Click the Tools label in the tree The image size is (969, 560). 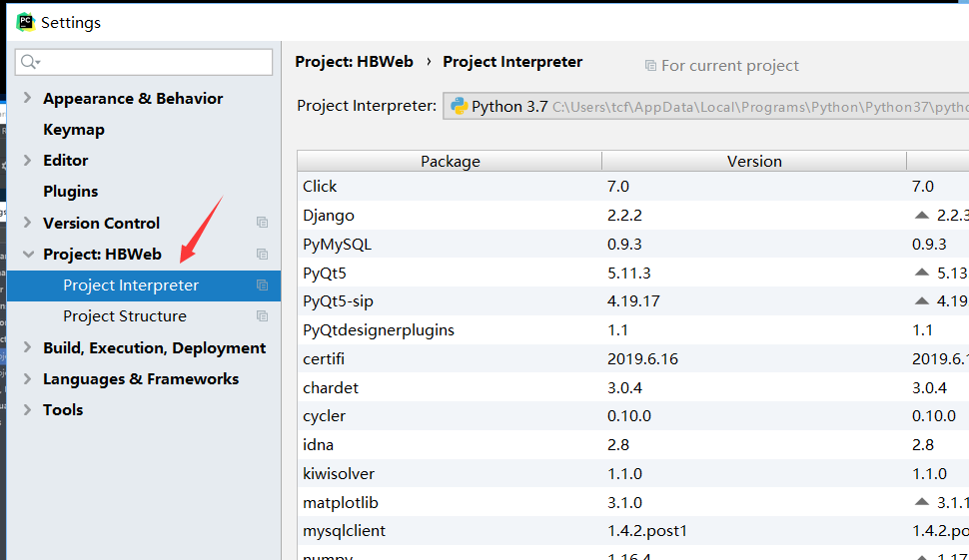(63, 410)
